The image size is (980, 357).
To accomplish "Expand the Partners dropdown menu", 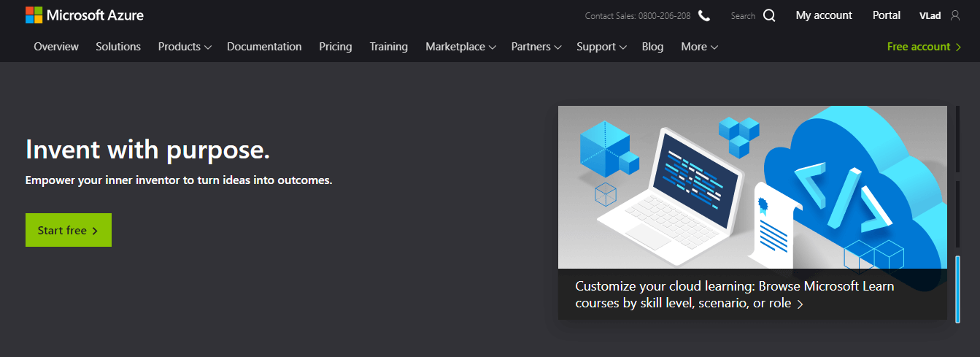I will coord(536,47).
